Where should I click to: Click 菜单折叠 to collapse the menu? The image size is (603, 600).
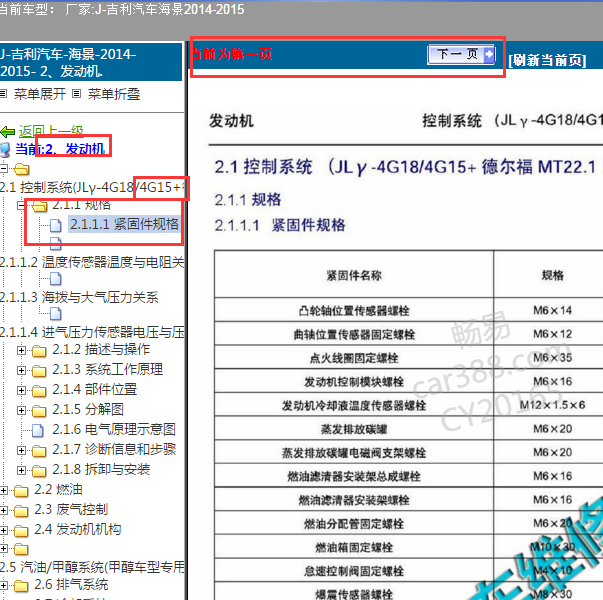114,94
